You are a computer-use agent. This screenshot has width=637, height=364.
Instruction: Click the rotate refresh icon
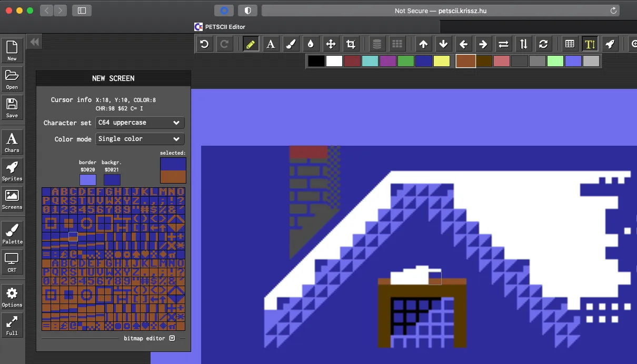[543, 44]
